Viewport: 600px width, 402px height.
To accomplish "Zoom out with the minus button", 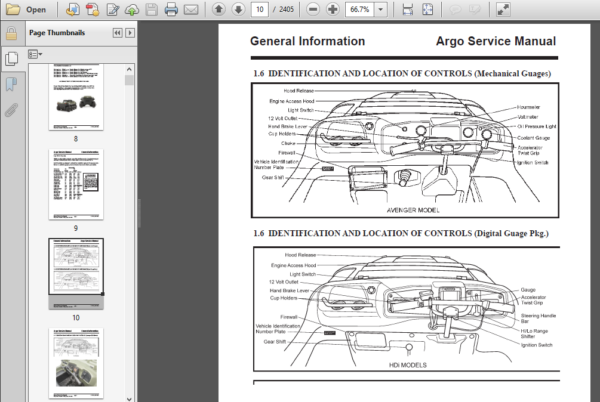I will pyautogui.click(x=313, y=10).
